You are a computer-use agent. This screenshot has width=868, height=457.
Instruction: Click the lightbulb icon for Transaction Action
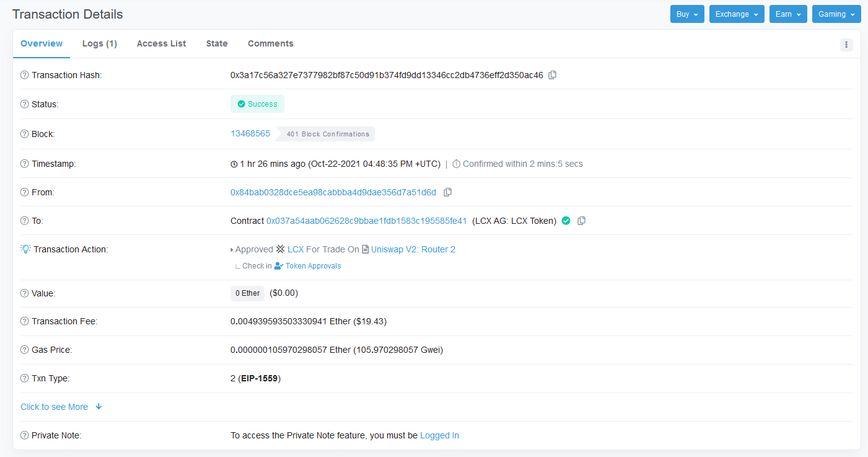[x=25, y=249]
